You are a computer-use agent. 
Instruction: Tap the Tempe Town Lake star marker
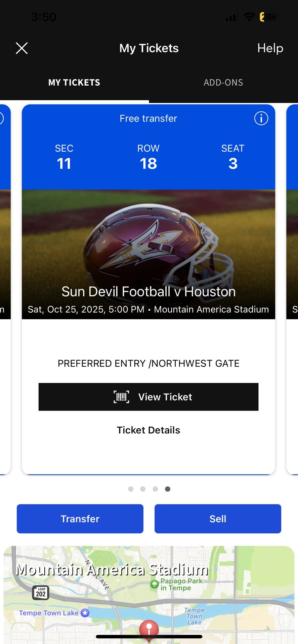point(85,613)
